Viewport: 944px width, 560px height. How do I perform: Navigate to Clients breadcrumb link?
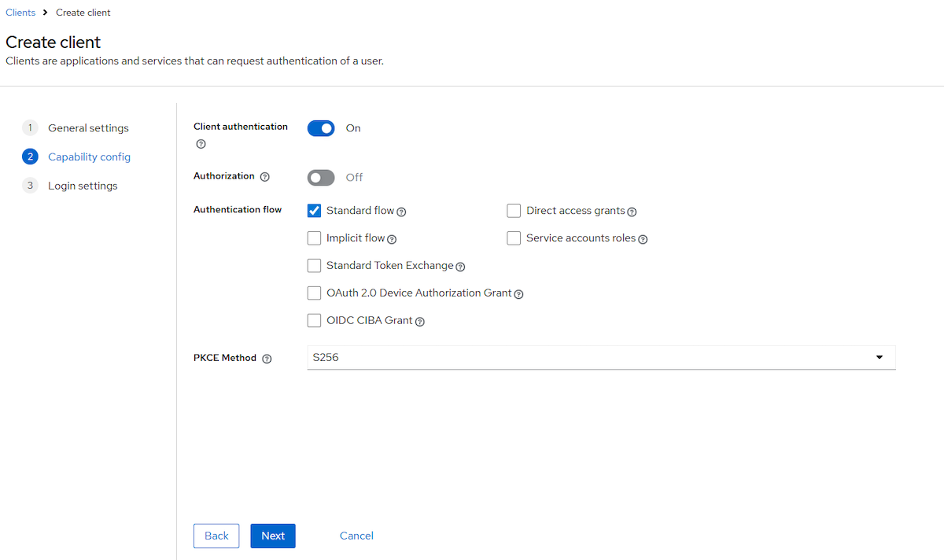pos(20,13)
